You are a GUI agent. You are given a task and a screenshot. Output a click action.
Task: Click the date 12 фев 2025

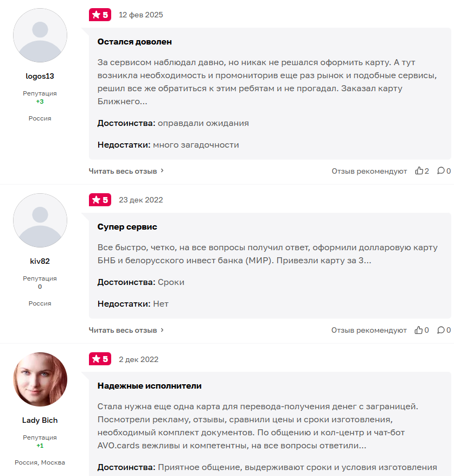point(141,15)
